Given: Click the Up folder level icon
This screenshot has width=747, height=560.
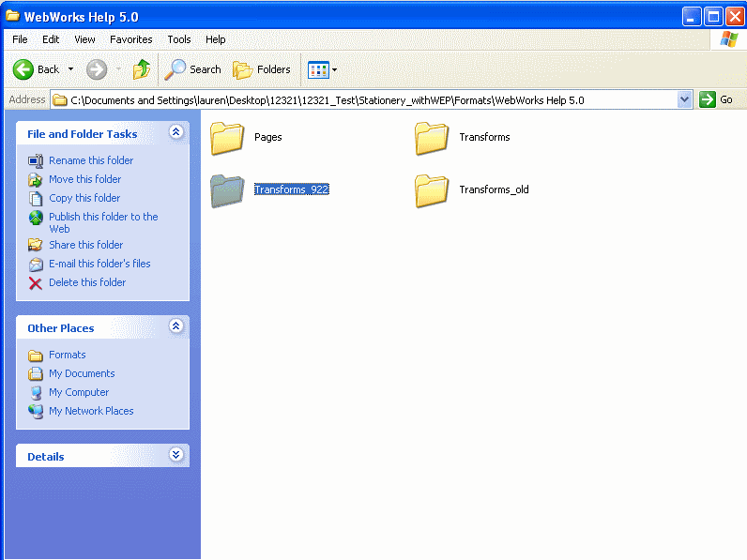Looking at the screenshot, I should coord(142,69).
